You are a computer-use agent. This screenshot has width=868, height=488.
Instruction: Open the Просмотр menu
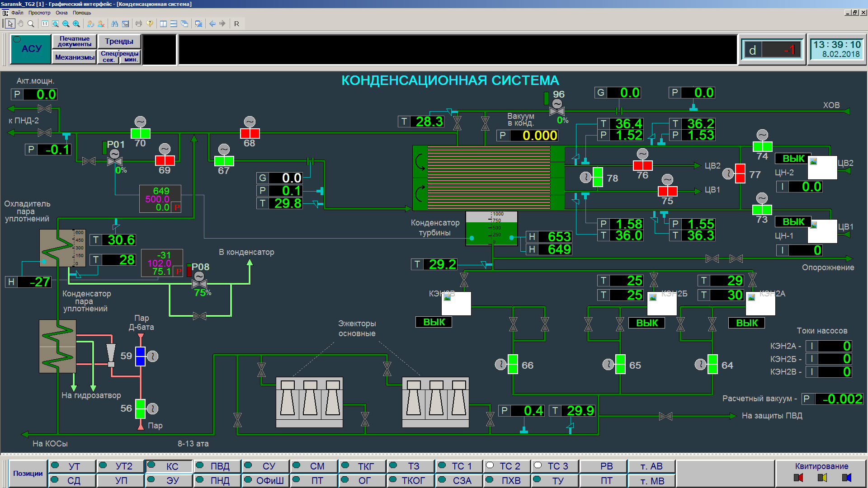(39, 13)
